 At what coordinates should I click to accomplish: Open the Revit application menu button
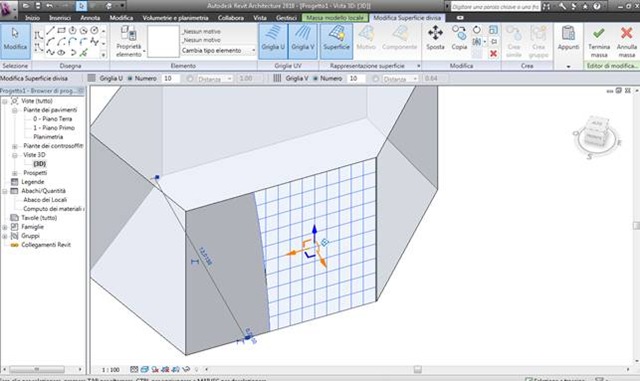click(x=8, y=9)
